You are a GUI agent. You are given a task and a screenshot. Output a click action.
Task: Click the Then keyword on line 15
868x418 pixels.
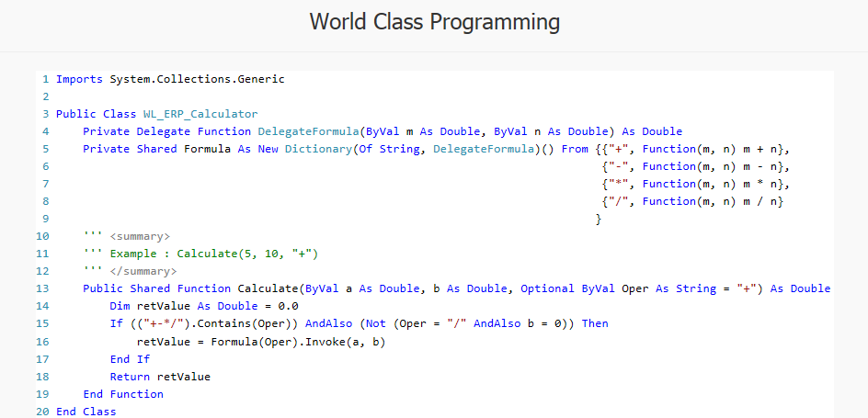595,324
